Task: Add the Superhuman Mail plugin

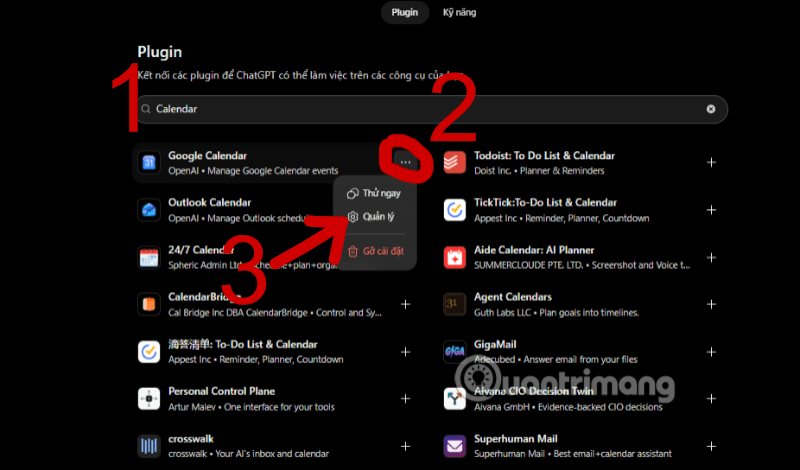Action: click(x=711, y=447)
